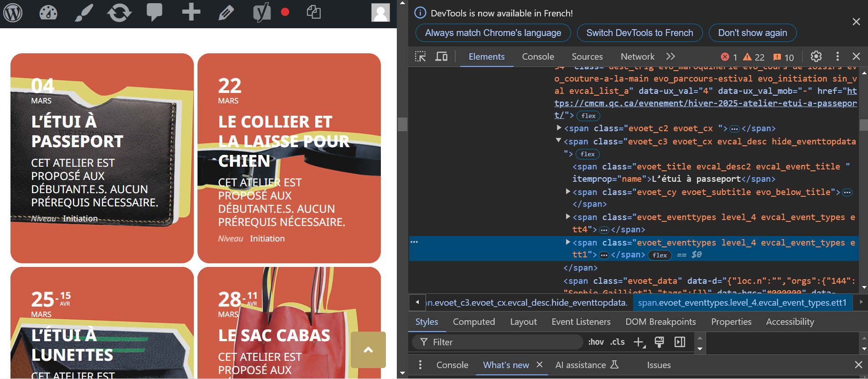
Task: Switch to Issues drawer tab
Action: tap(659, 365)
